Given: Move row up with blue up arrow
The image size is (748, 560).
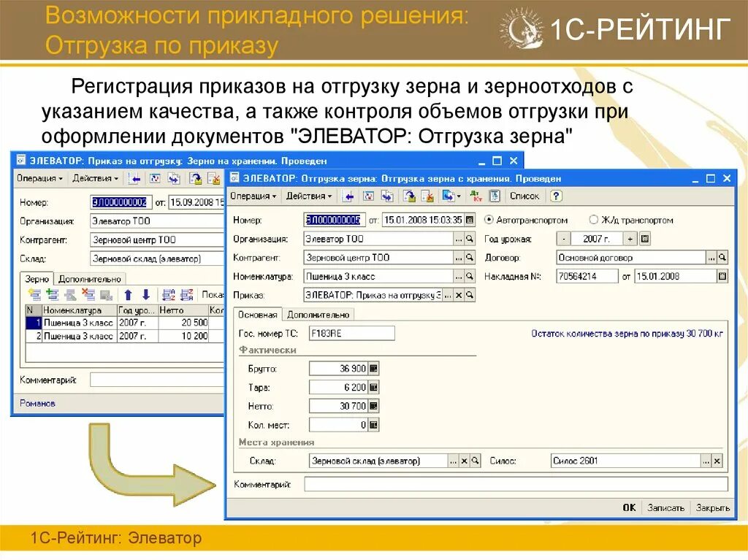Looking at the screenshot, I should 128,295.
